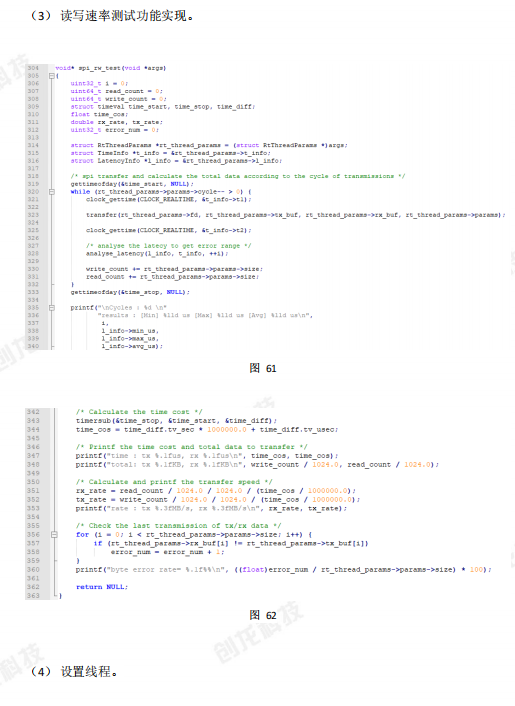Click the gettimeofday time_stop call
The width and height of the screenshot is (515, 706).
[x=130, y=292]
